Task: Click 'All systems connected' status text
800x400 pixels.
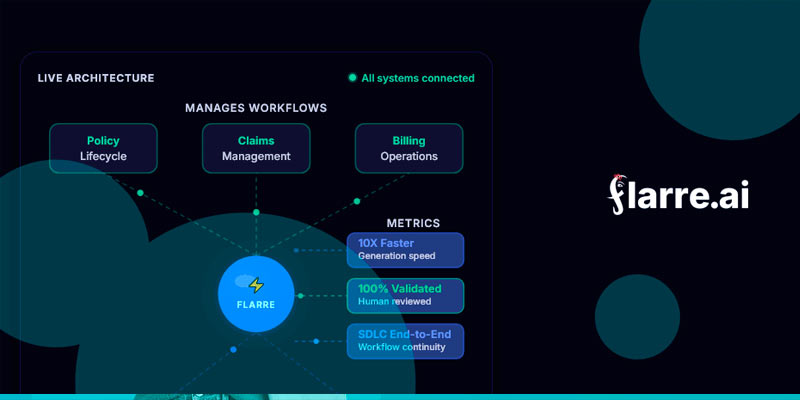Action: pyautogui.click(x=418, y=78)
